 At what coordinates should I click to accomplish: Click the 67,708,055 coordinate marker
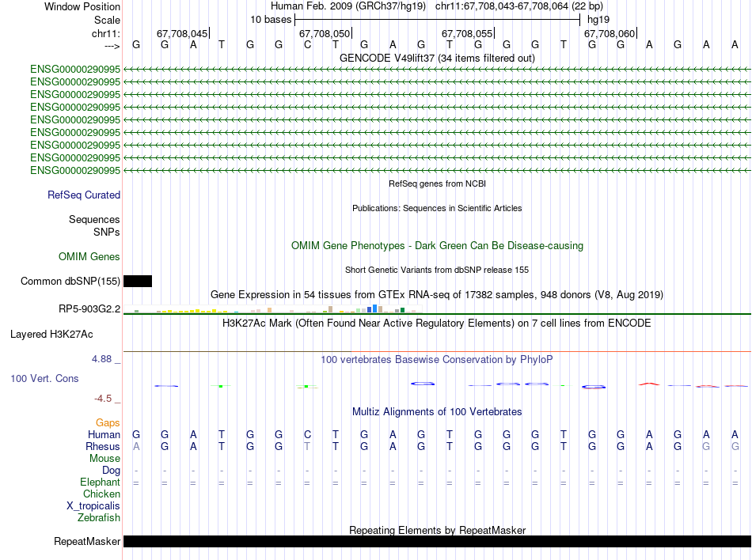click(467, 33)
